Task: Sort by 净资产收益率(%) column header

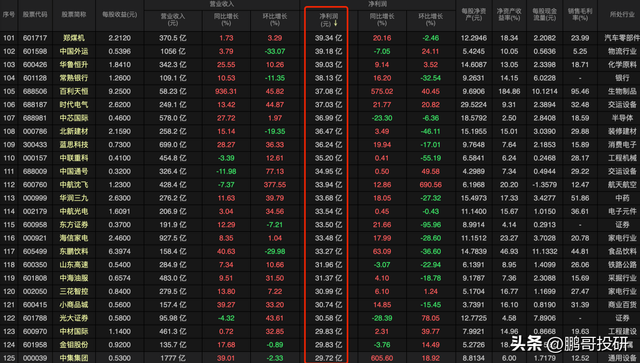Action: (509, 15)
